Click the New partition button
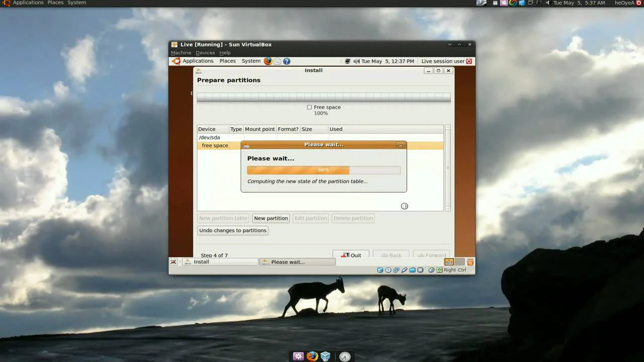644x362 pixels. tap(271, 218)
